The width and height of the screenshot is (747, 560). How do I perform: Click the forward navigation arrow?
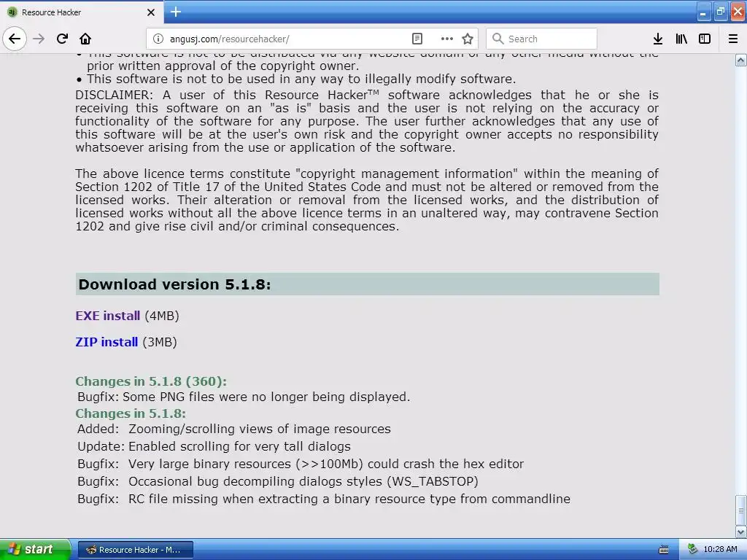click(39, 39)
